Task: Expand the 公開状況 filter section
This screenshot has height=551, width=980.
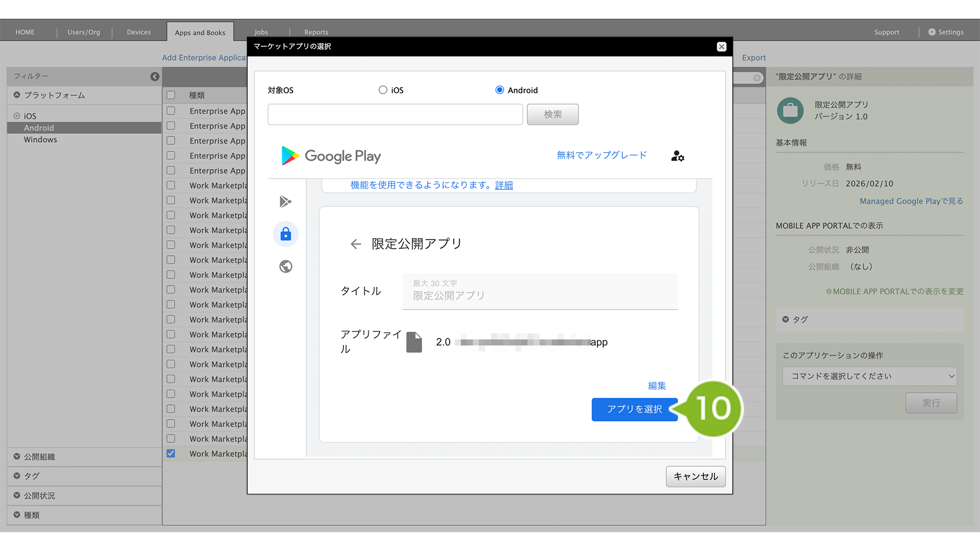Action: (x=39, y=495)
